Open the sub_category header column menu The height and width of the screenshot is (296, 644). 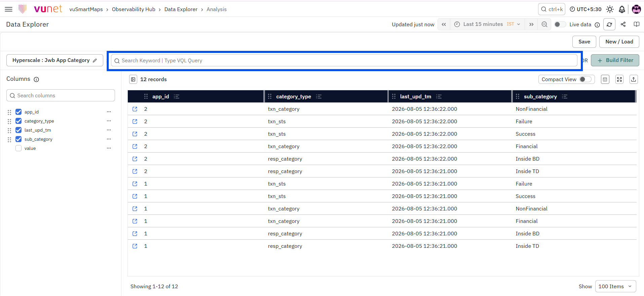click(x=565, y=96)
